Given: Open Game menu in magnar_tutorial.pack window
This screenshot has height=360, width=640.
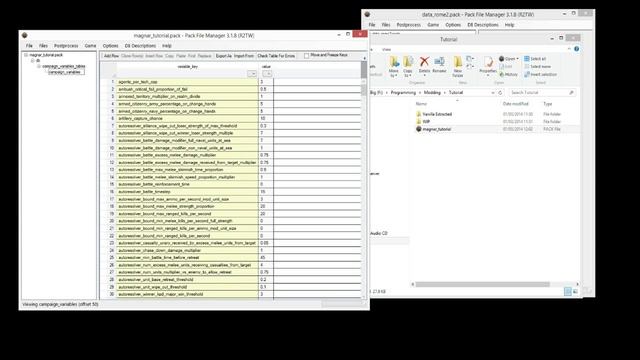Looking at the screenshot, I should (x=90, y=46).
